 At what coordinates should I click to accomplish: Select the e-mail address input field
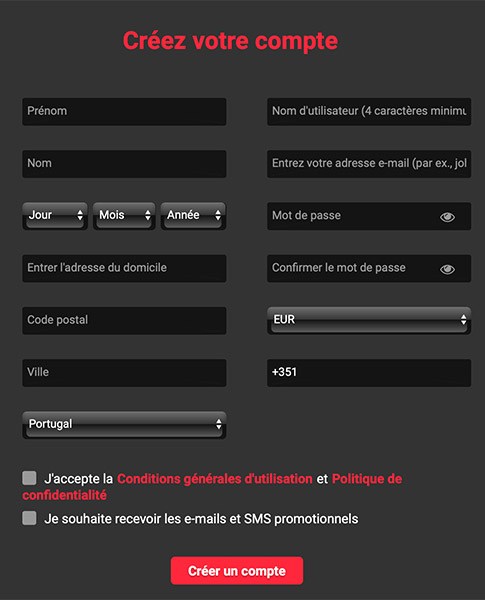click(x=369, y=164)
